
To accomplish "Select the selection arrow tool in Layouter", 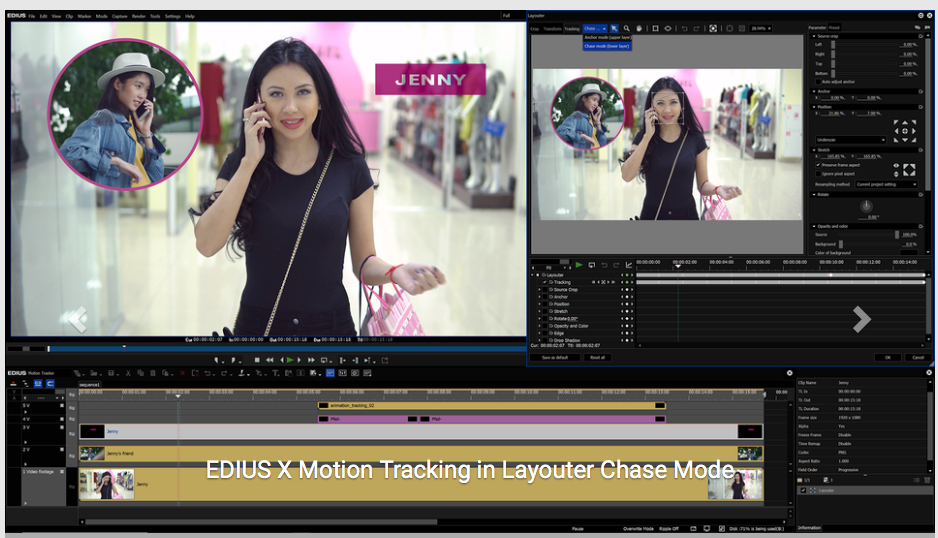I will pyautogui.click(x=614, y=28).
